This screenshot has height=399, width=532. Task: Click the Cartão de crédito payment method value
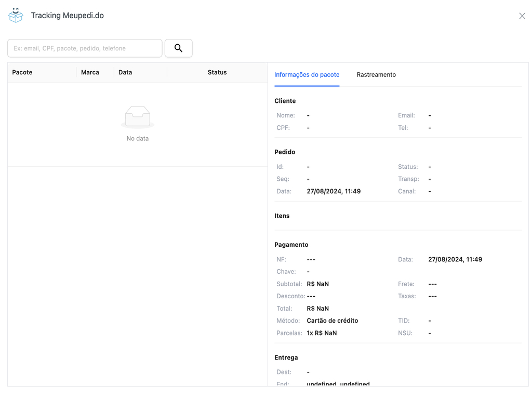pos(332,321)
